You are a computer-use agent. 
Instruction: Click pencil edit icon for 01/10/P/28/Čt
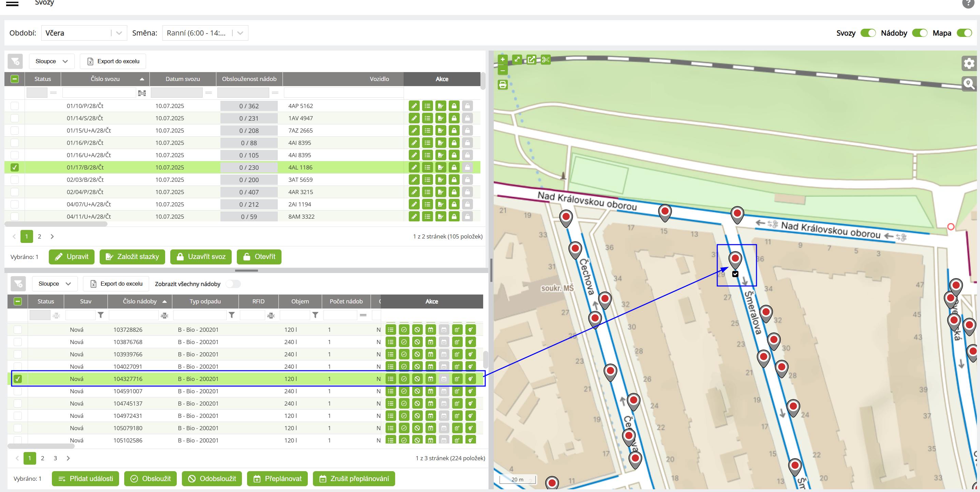[414, 106]
